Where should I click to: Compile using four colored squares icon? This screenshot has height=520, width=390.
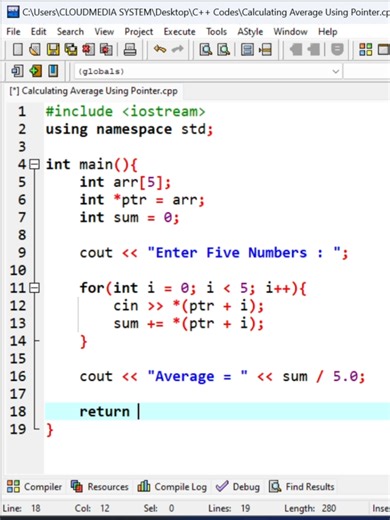click(366, 50)
